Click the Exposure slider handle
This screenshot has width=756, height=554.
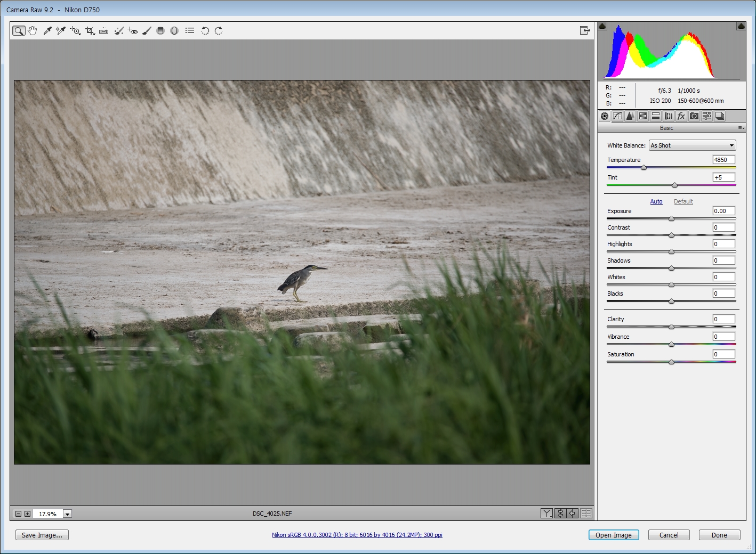coord(671,218)
